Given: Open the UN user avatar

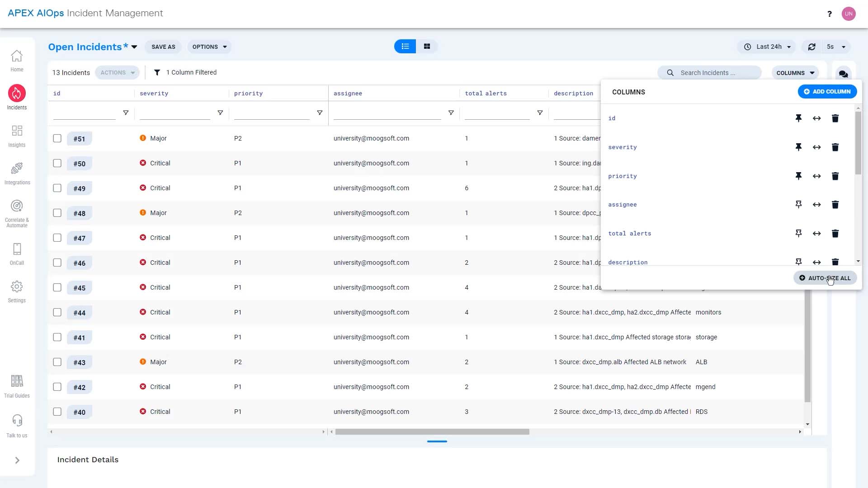Looking at the screenshot, I should (849, 14).
